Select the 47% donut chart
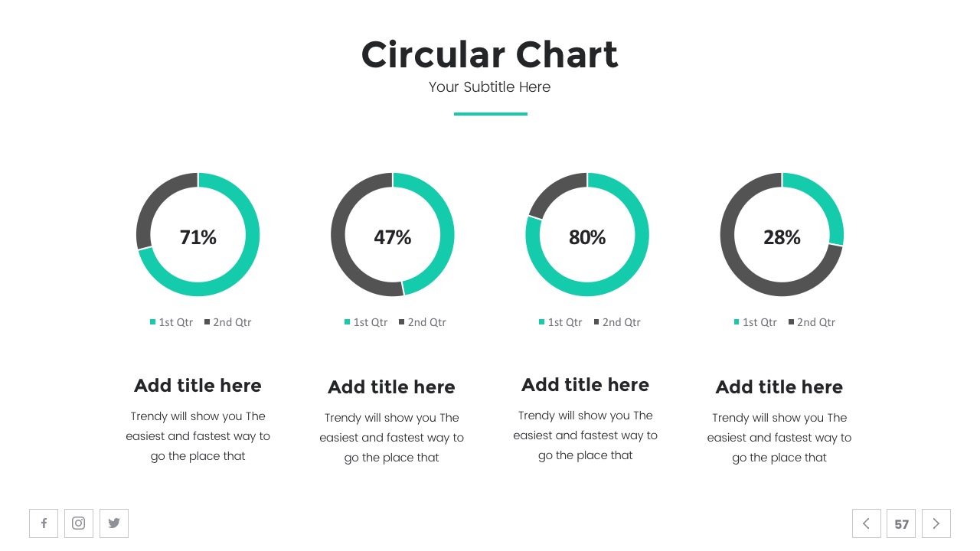Image resolution: width=980 pixels, height=551 pixels. tap(393, 234)
